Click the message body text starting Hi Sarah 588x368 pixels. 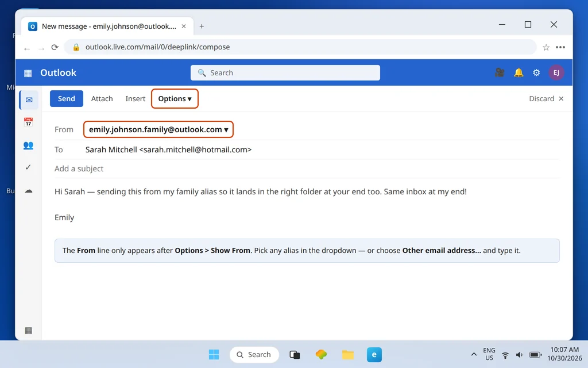tap(261, 192)
